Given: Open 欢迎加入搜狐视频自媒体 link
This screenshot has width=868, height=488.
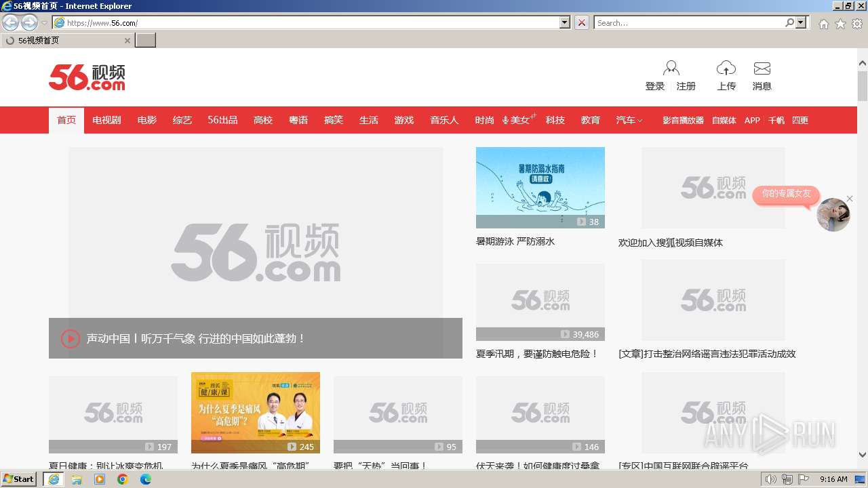Looking at the screenshot, I should coord(671,243).
